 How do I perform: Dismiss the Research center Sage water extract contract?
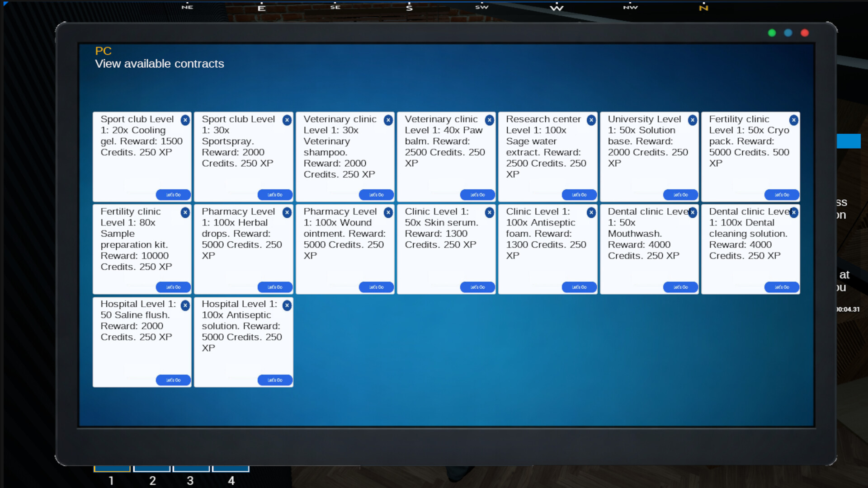click(x=591, y=120)
